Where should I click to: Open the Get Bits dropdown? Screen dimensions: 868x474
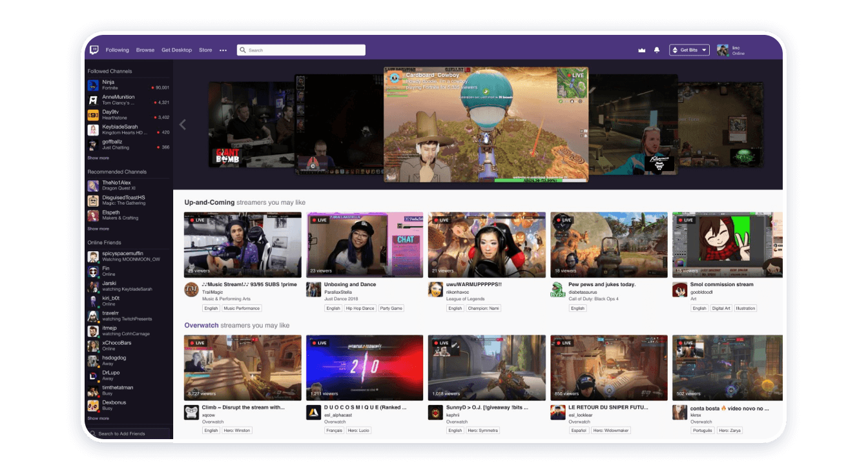click(689, 50)
